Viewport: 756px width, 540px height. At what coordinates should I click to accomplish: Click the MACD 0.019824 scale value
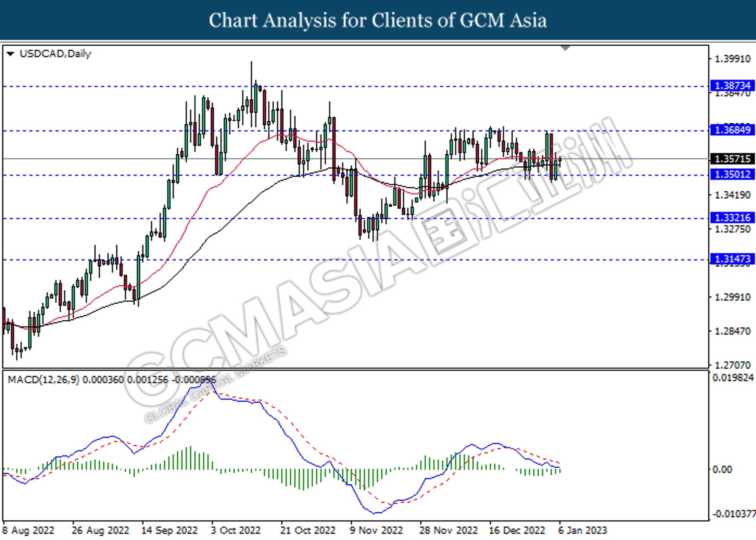(x=733, y=378)
